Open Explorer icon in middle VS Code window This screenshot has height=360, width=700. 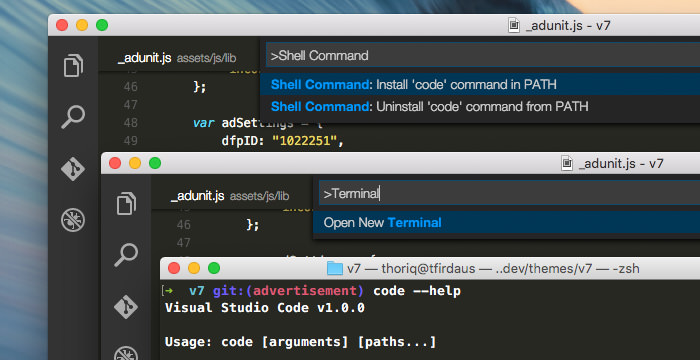[x=127, y=203]
